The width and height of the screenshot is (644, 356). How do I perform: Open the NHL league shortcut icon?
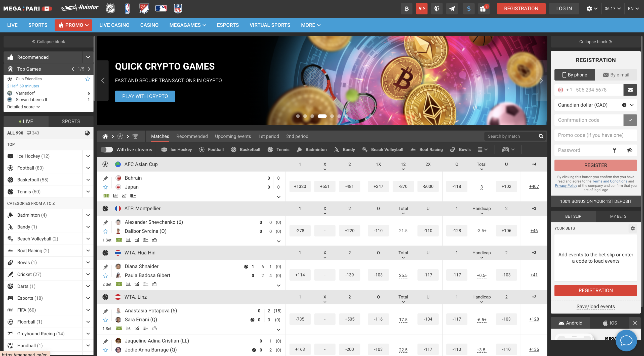click(110, 9)
